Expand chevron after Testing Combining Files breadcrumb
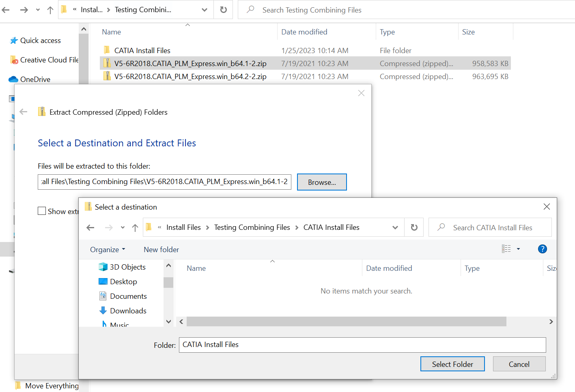575x392 pixels. pos(297,227)
